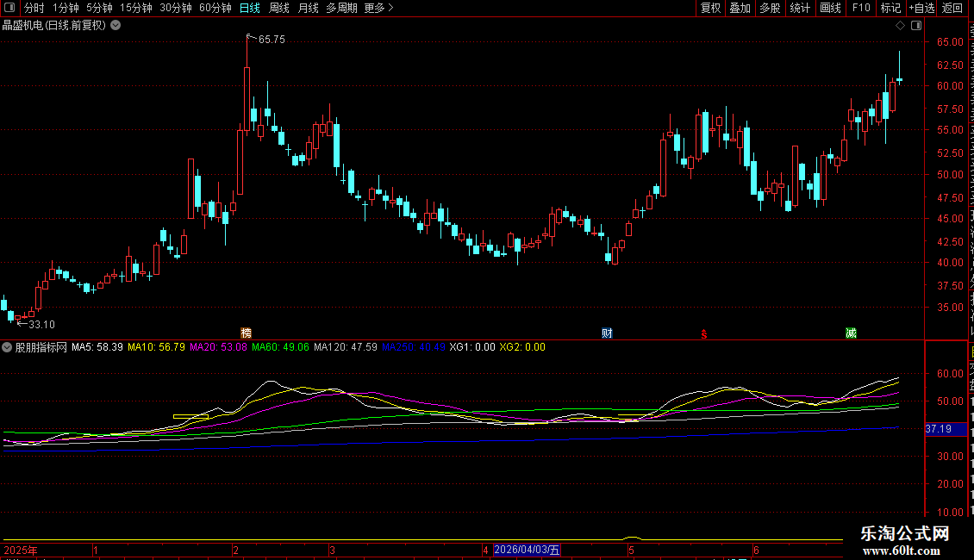Image resolution: width=974 pixels, height=560 pixels.
Task: Click the MA120: 47.59 value
Action: 346,347
